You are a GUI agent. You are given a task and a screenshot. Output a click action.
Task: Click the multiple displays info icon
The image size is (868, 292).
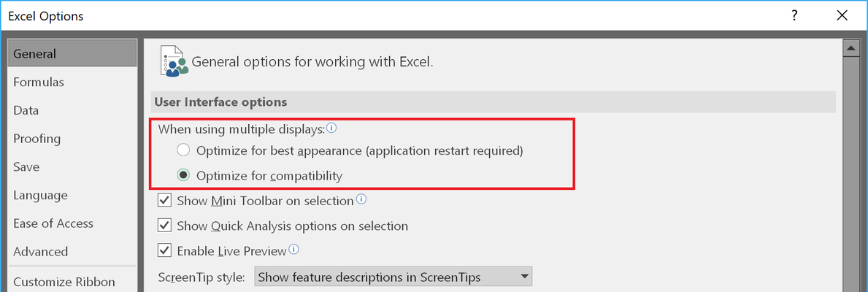click(331, 128)
